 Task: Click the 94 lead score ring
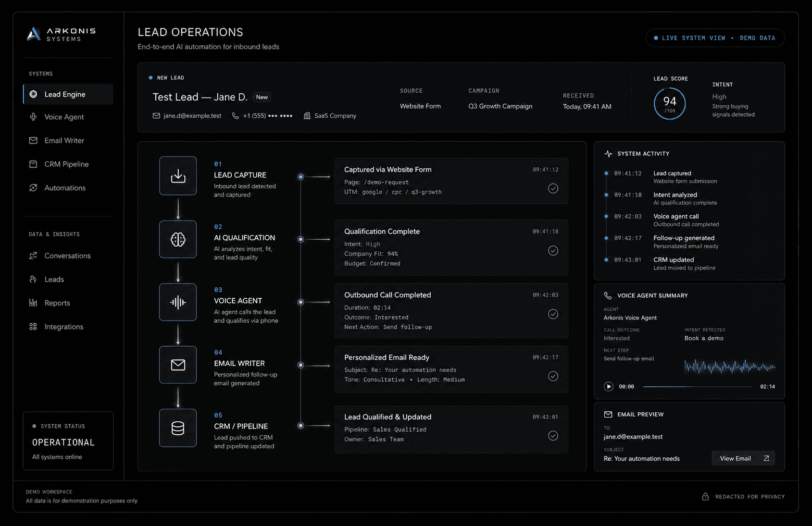coord(670,104)
